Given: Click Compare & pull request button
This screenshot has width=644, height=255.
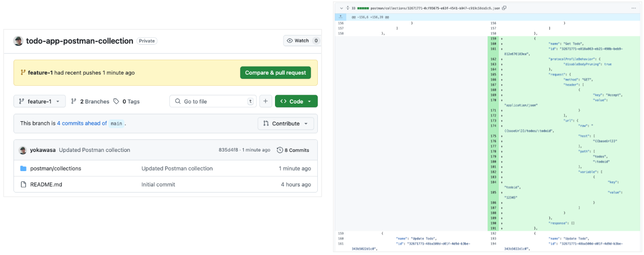Looking at the screenshot, I should [275, 73].
